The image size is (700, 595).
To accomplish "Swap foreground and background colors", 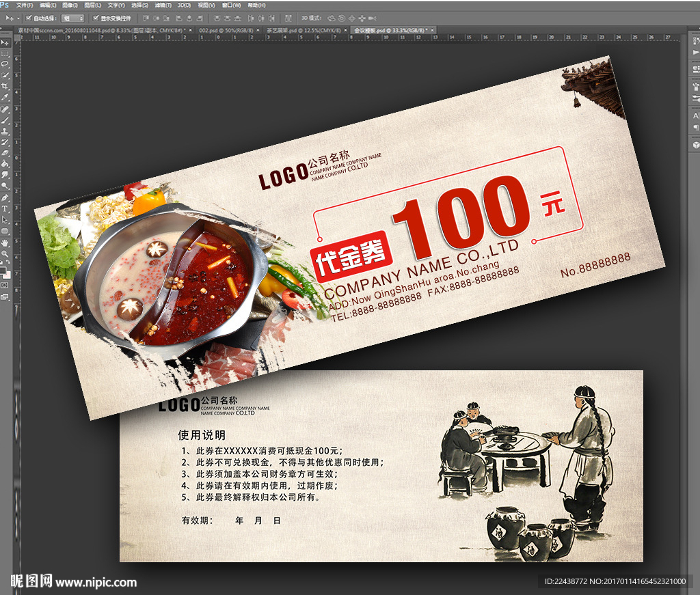I will pyautogui.click(x=8, y=262).
